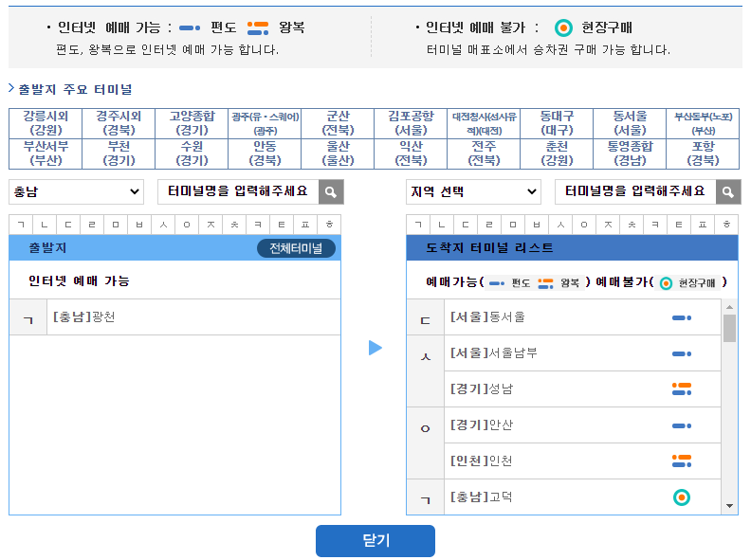Filter arrival list by ㅍ consonant
This screenshot has height=560, width=751.
[703, 225]
